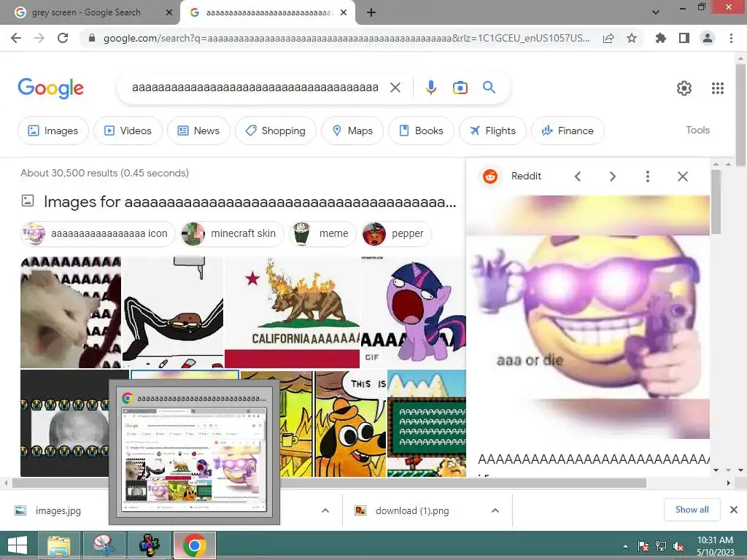Filter results by Maps
Screen dimensions: 747x560
352,131
